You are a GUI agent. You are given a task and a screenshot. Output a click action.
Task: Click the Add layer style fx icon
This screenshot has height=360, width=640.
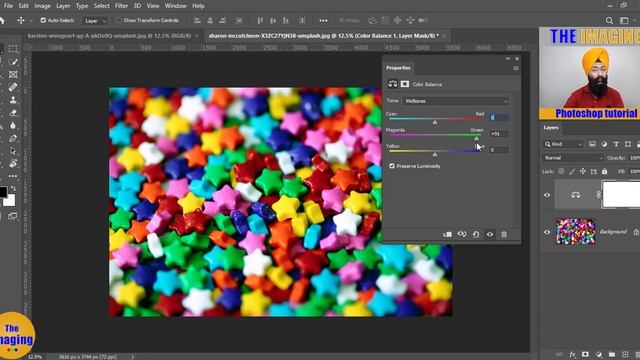572,355
